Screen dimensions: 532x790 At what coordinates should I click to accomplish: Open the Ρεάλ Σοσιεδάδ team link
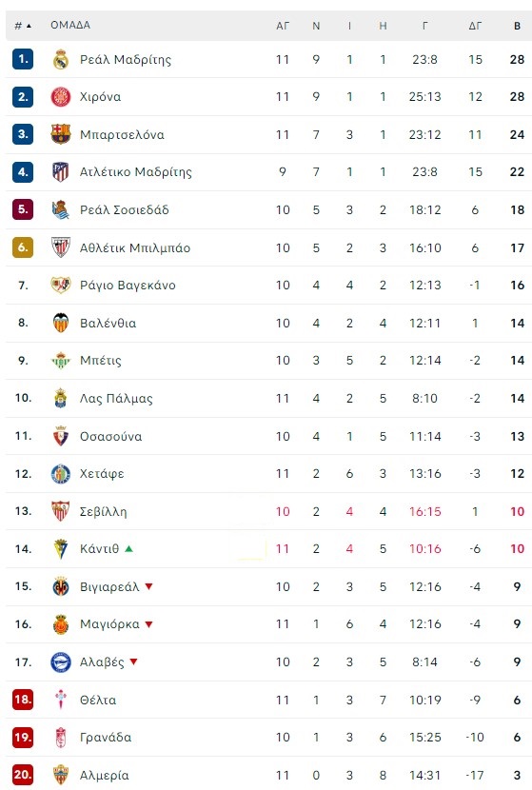(125, 209)
